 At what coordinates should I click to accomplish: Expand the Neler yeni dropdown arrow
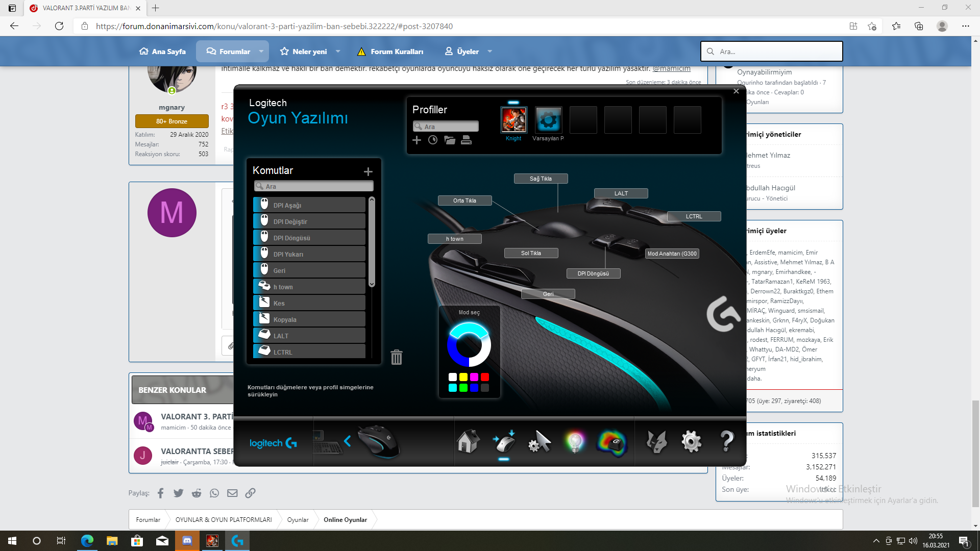coord(338,52)
